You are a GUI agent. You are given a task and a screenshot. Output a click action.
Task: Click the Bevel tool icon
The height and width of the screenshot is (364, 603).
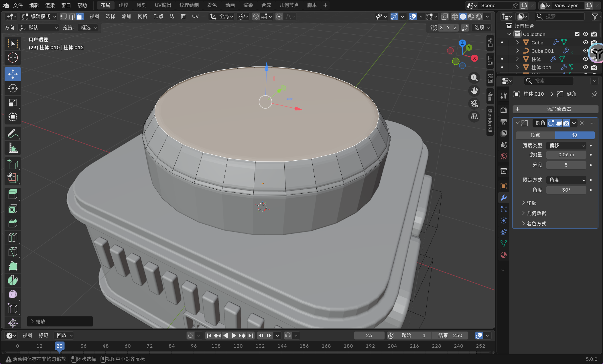pyautogui.click(x=13, y=223)
